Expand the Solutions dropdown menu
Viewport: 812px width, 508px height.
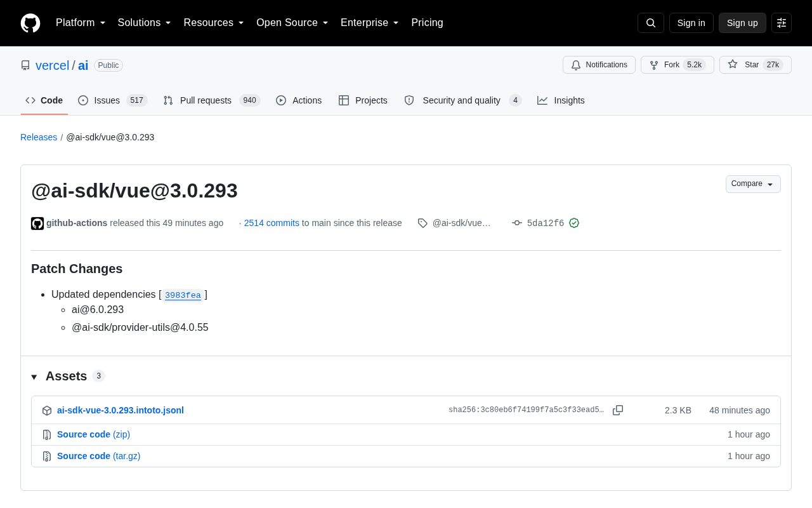[x=145, y=23]
